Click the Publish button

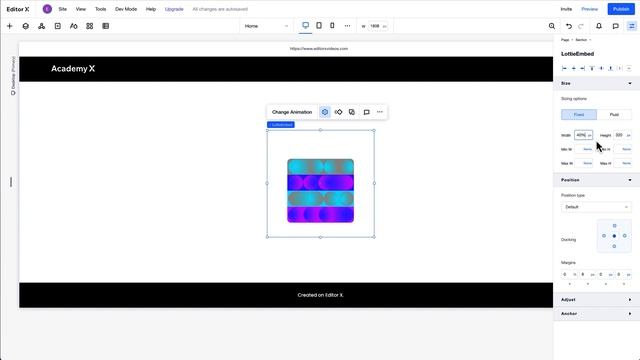point(621,9)
